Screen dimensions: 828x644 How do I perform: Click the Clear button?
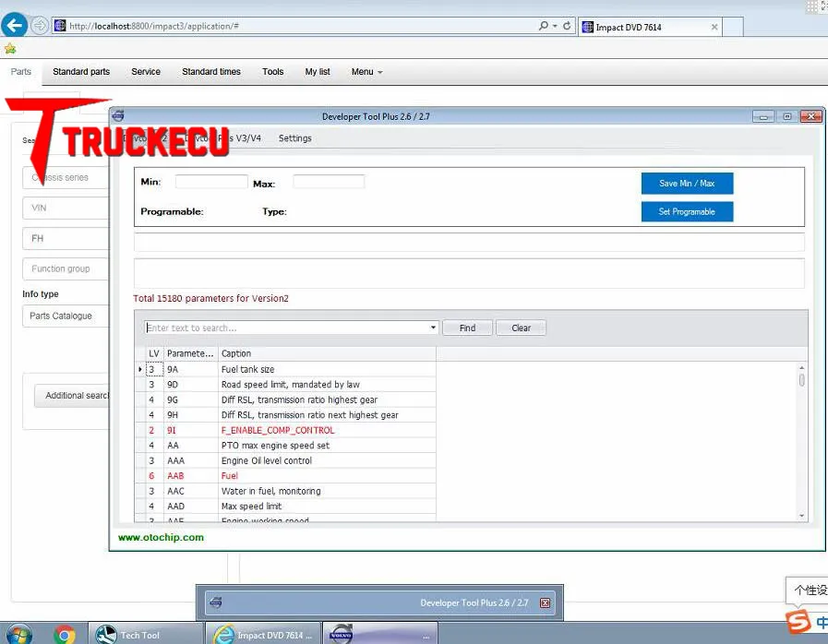[521, 328]
